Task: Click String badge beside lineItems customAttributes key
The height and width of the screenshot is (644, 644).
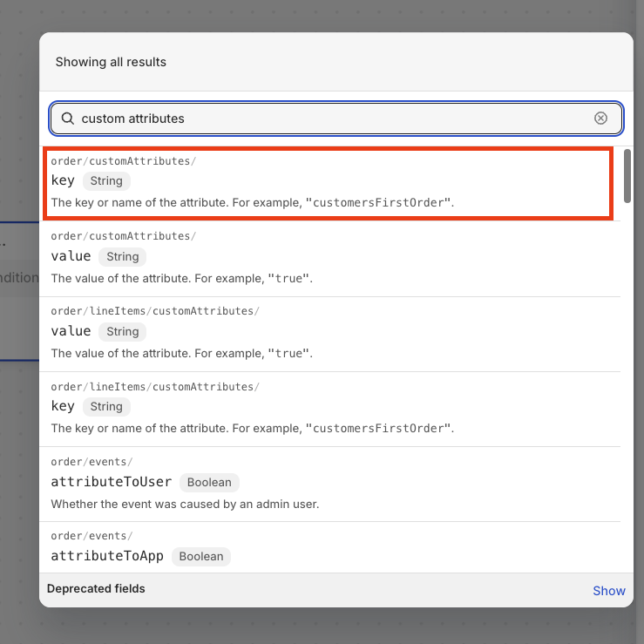Action: [x=106, y=406]
